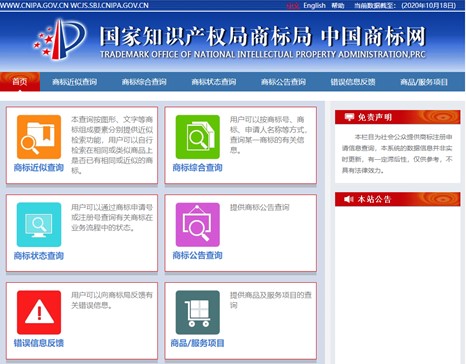Open 商标状态查询 in the navigation bar
Viewport: 466px width, 364px height.
[214, 82]
